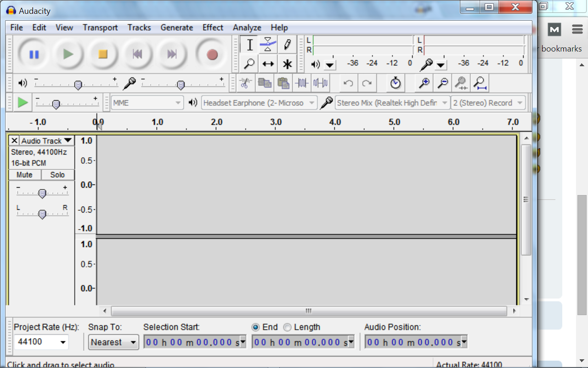This screenshot has width=588, height=368.
Task: Open the output meter dropdown arrow
Action: 330,65
